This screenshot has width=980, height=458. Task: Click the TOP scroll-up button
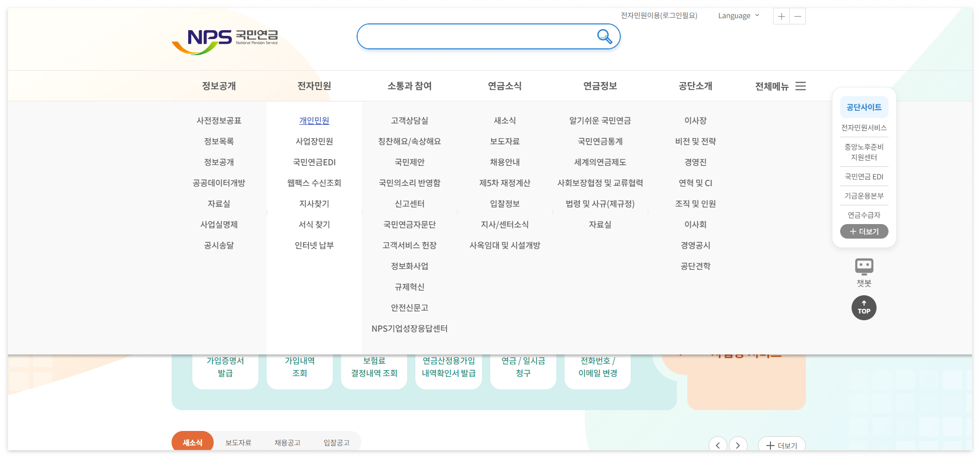point(864,308)
